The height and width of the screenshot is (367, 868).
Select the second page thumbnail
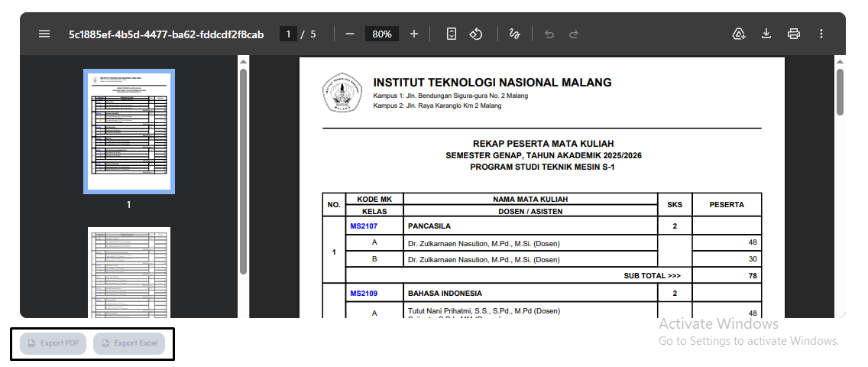[x=129, y=271]
